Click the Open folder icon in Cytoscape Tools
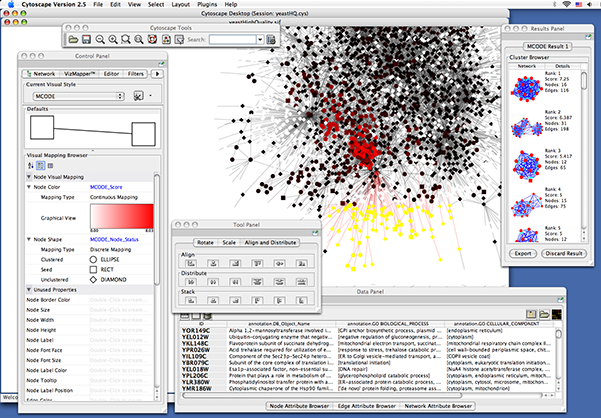Viewport: 601px width, 418px height. tap(73, 39)
